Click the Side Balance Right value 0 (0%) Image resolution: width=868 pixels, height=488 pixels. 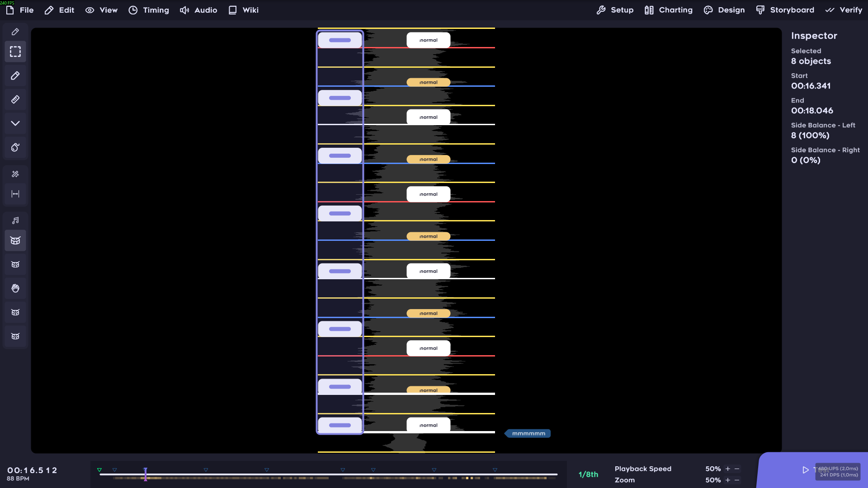[x=806, y=160]
